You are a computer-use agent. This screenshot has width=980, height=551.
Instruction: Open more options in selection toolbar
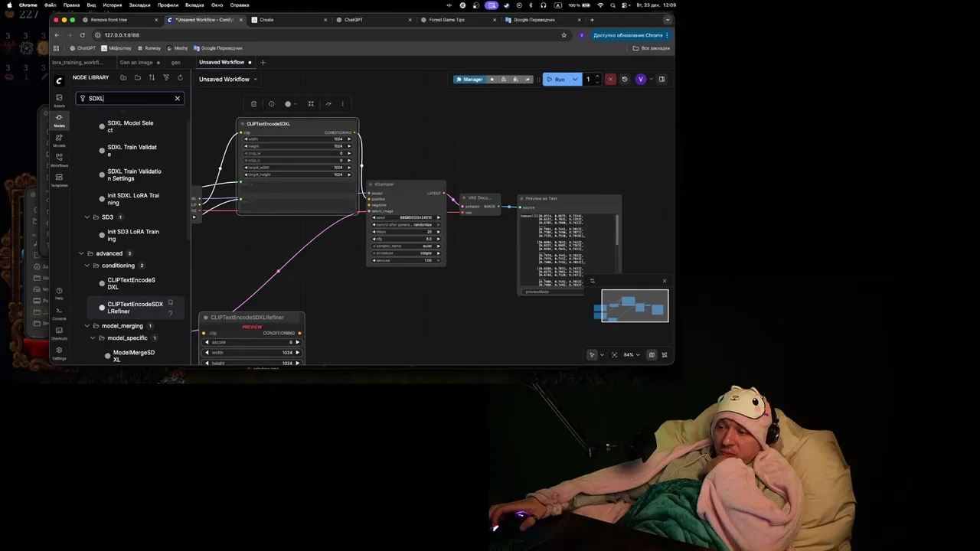(342, 104)
